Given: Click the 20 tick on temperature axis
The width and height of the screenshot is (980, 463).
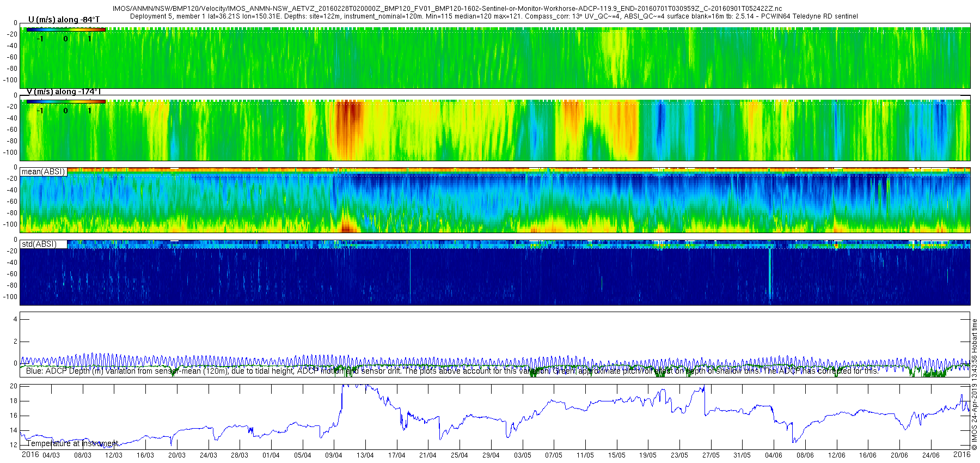Looking at the screenshot, I should coord(14,386).
